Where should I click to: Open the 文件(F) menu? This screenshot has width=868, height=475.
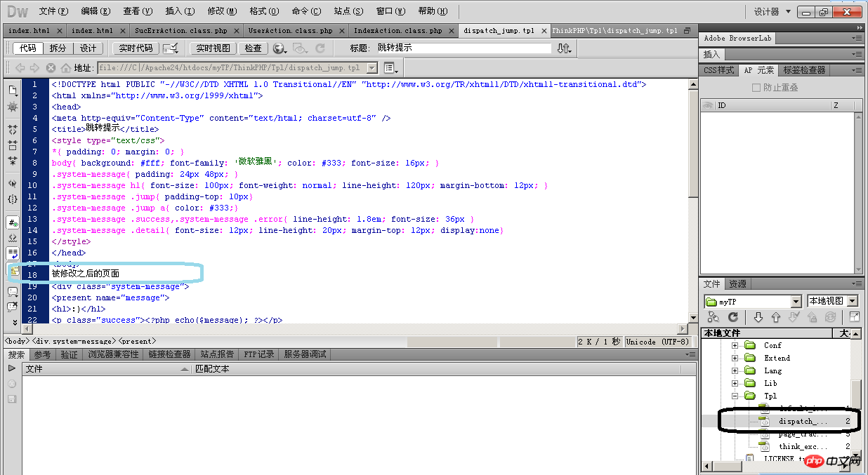[54, 11]
